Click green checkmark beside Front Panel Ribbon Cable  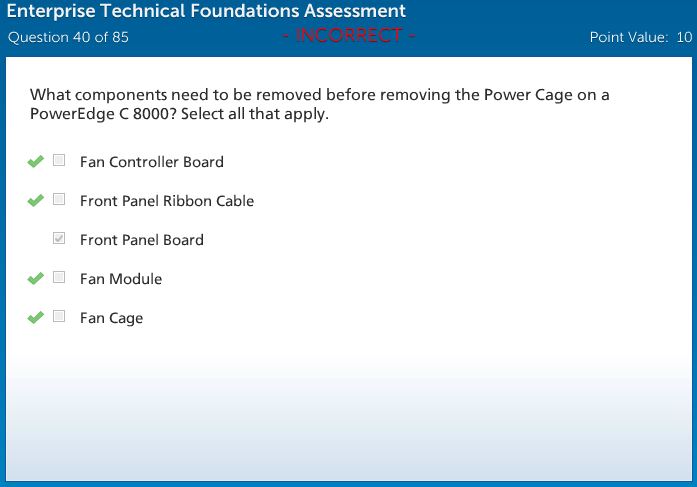[x=35, y=200]
